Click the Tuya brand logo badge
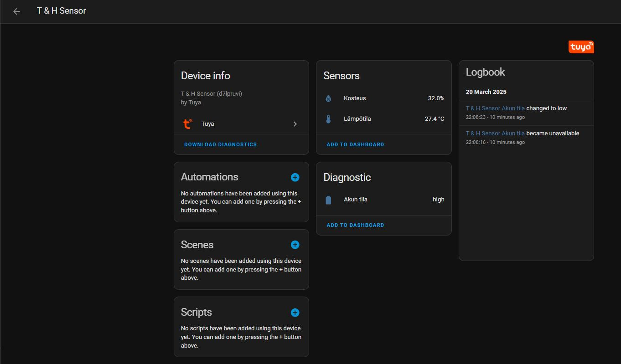 pos(581,47)
